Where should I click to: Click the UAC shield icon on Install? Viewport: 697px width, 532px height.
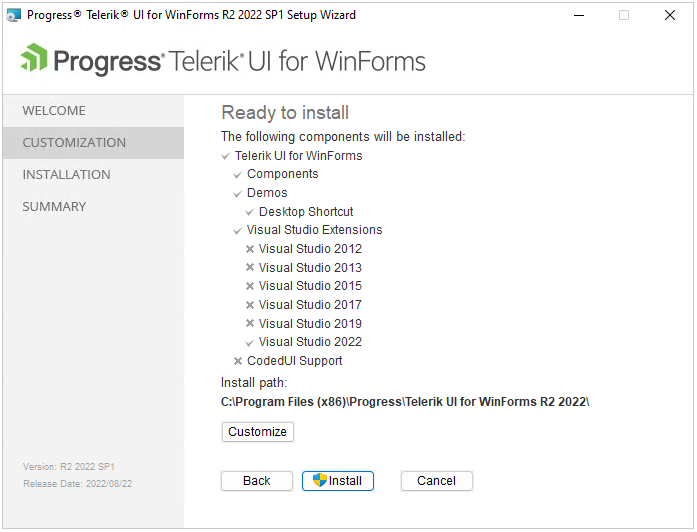point(320,480)
